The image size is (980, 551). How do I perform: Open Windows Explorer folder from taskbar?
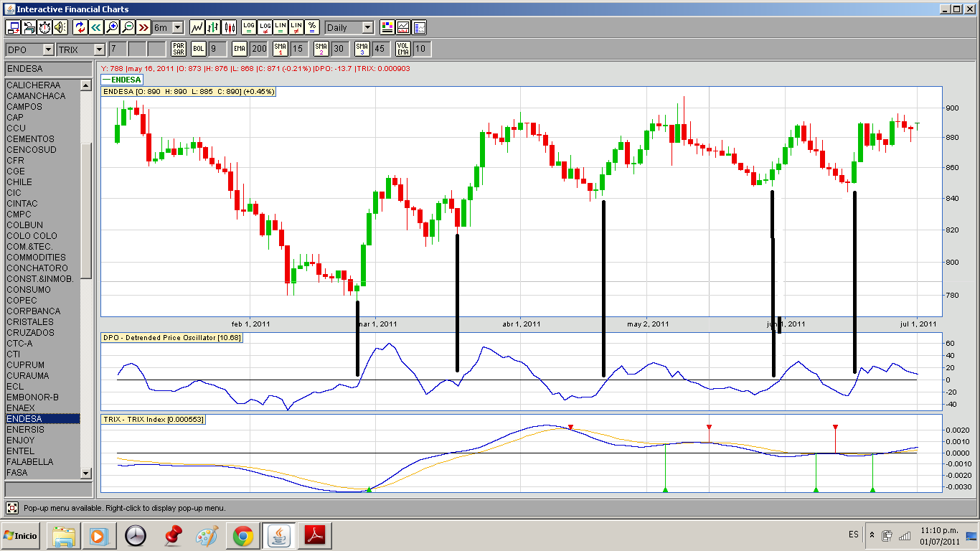pyautogui.click(x=63, y=536)
